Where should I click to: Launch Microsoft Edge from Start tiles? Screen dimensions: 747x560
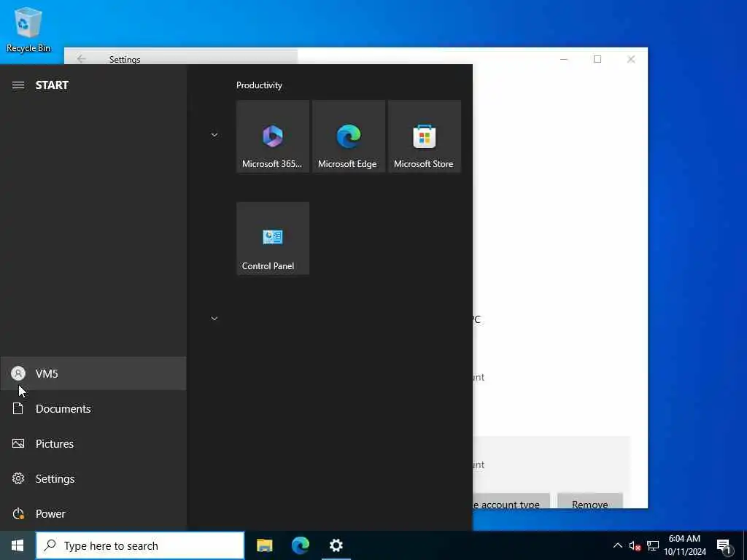pos(348,136)
